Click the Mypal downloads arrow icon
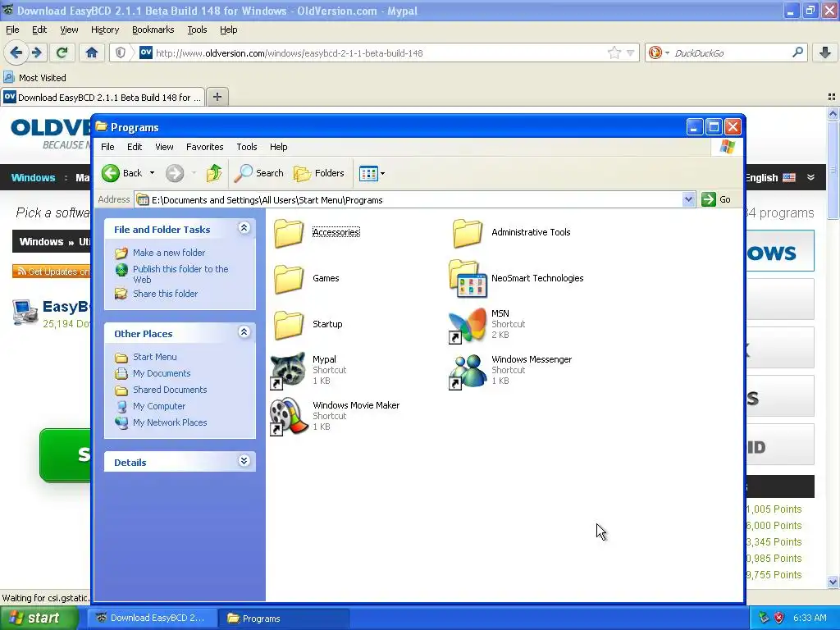Screen dimensions: 840x630 (x=825, y=52)
